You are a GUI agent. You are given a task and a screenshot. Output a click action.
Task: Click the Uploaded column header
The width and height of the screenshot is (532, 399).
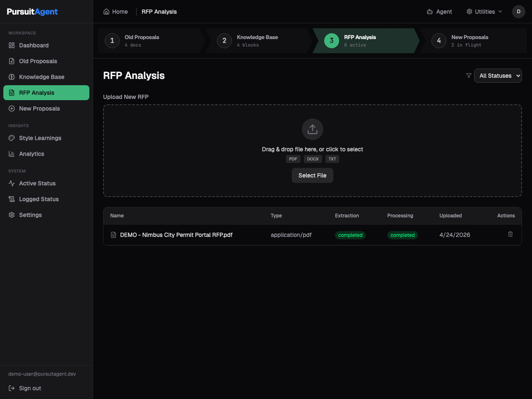click(451, 216)
